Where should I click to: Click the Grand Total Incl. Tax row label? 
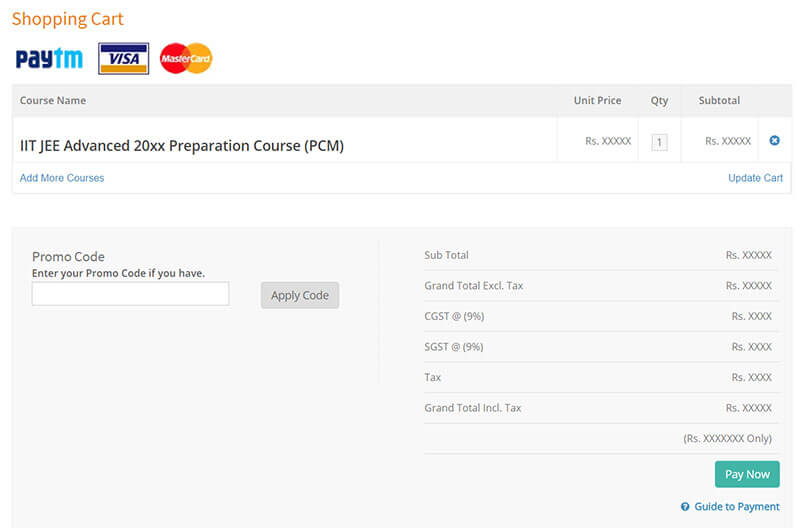(473, 408)
